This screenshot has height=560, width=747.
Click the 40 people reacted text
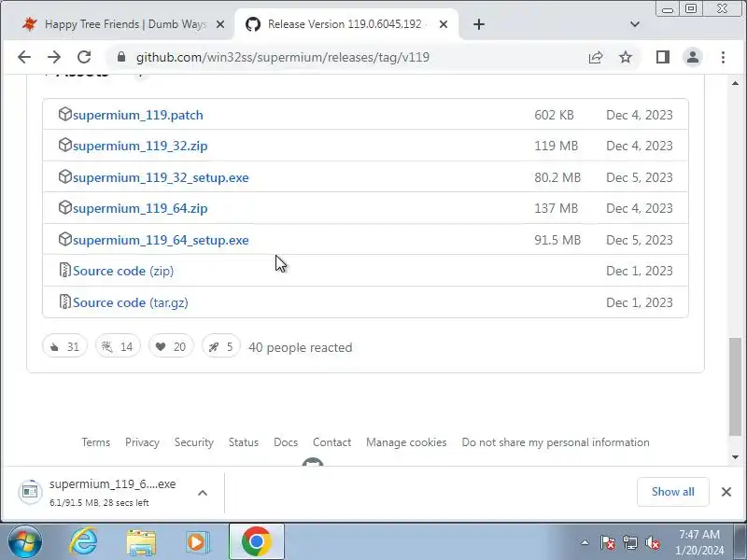point(300,347)
